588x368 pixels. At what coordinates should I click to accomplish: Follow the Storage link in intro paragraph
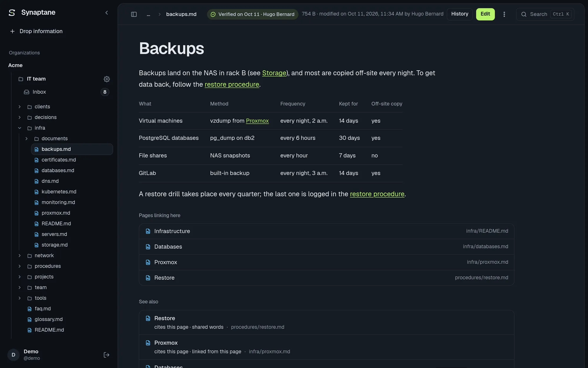[274, 73]
